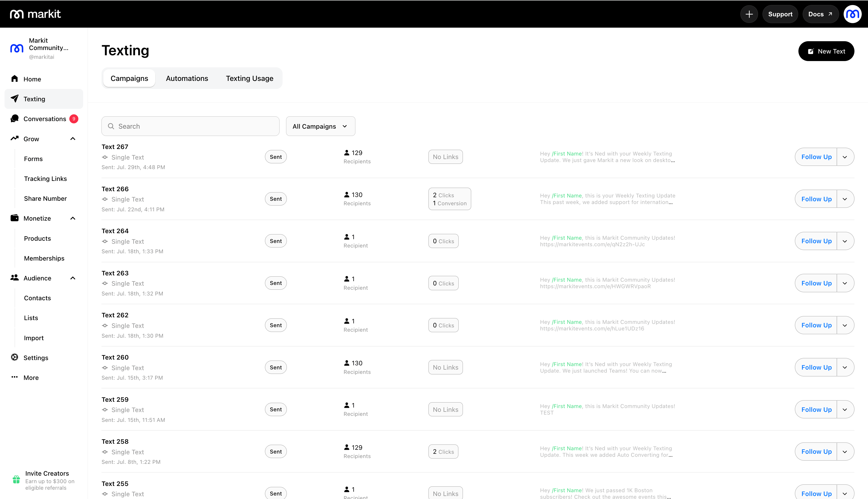868x499 pixels.
Task: Click the More ellipsis icon
Action: pyautogui.click(x=14, y=377)
